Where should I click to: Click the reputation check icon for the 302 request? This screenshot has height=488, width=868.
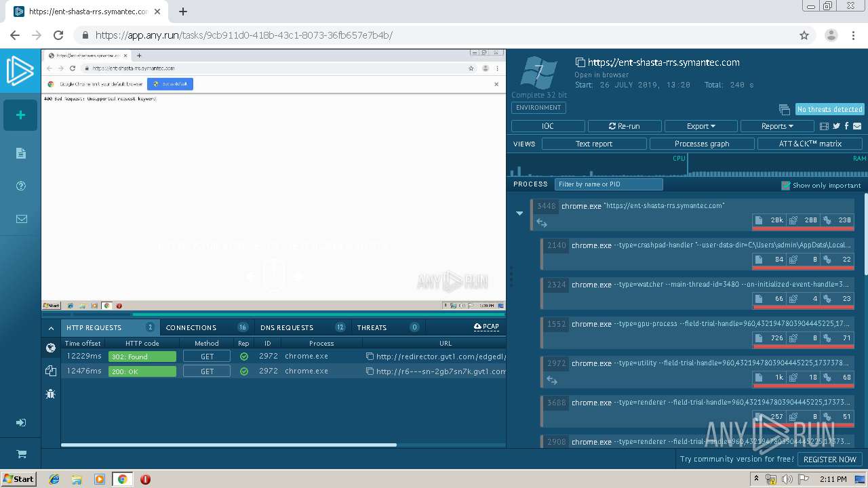243,357
